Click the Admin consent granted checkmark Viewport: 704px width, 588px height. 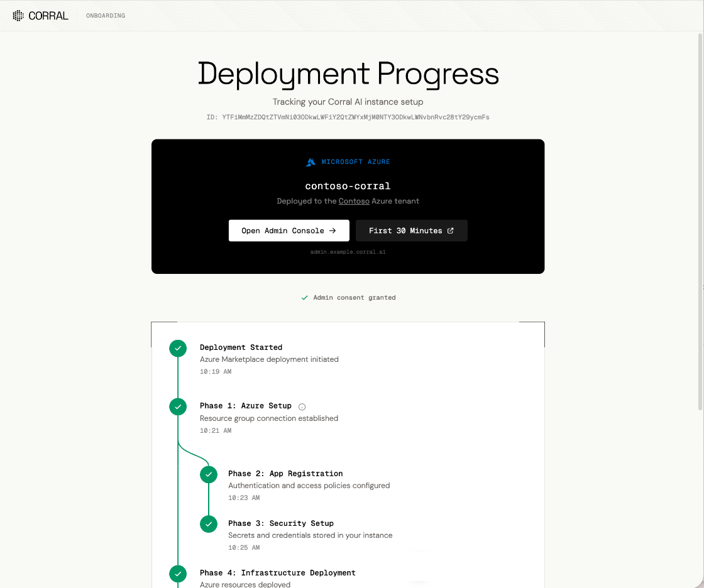click(x=304, y=298)
